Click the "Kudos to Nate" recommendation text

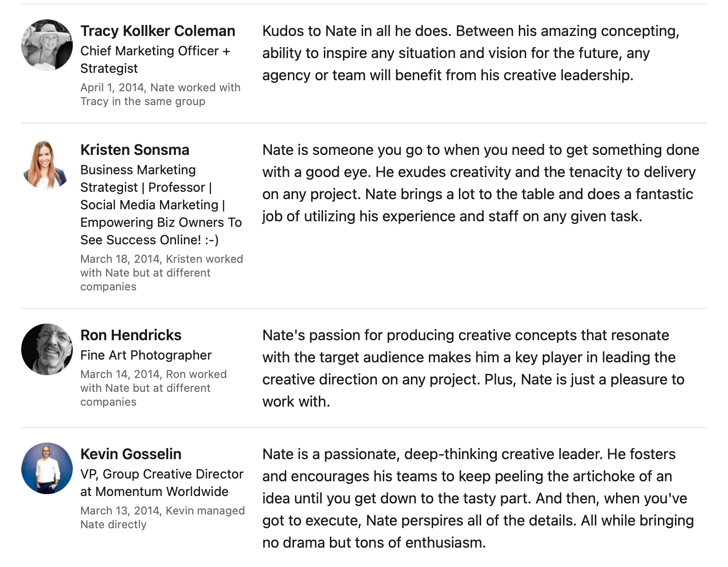pos(470,53)
